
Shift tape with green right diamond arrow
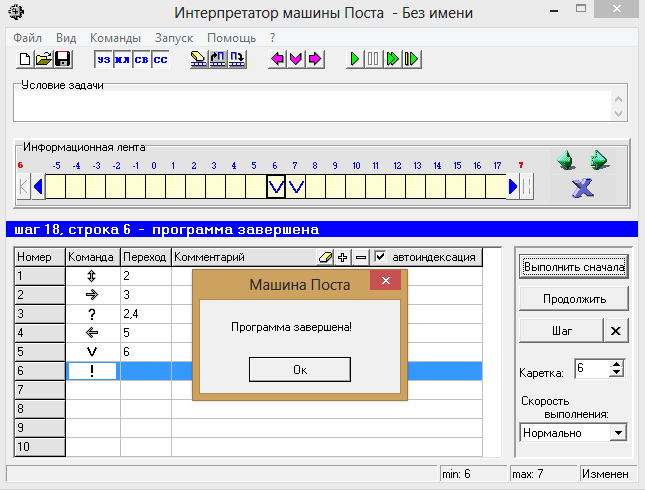coord(599,160)
